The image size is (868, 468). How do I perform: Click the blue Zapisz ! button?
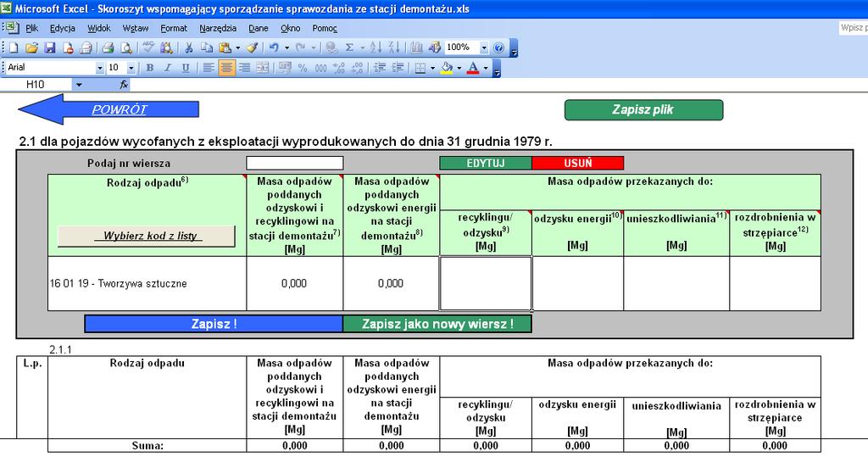pos(214,324)
